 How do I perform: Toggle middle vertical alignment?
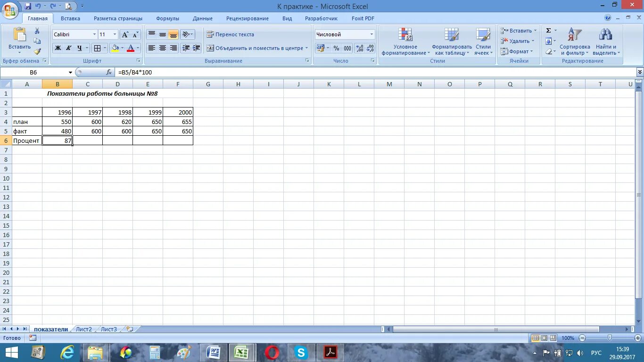(x=163, y=34)
